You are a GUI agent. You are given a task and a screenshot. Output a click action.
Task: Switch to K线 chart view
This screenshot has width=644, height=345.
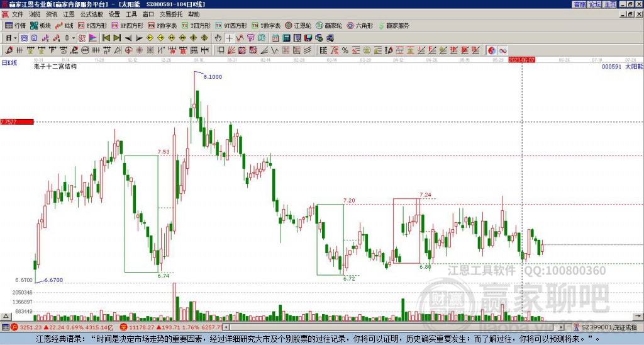65,25
